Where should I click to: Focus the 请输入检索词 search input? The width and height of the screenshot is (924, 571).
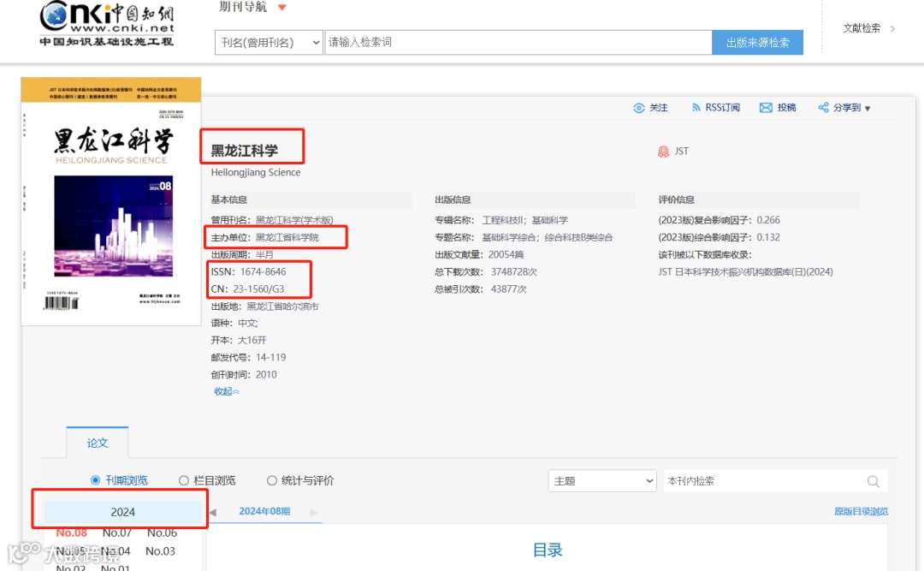pyautogui.click(x=518, y=43)
